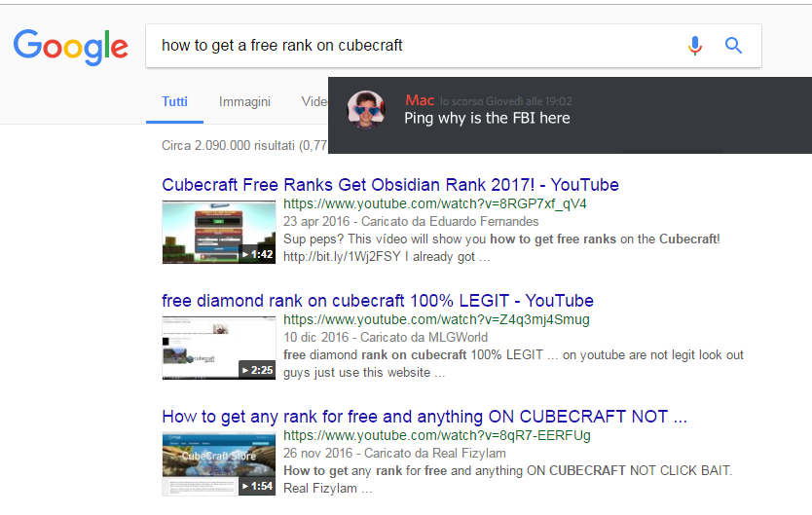The width and height of the screenshot is (812, 515).
Task: Click the 1:42 video thumbnail
Action: (218, 232)
